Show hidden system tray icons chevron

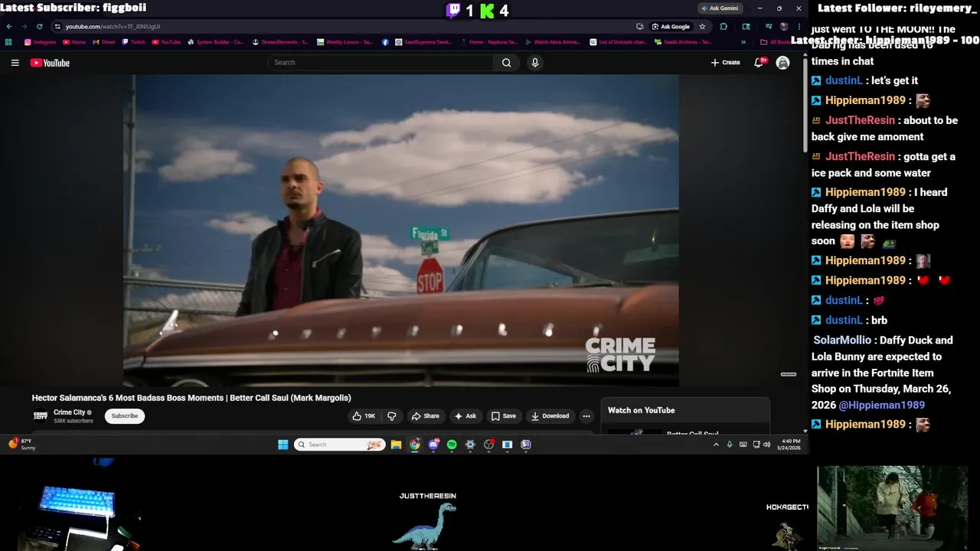(x=716, y=445)
